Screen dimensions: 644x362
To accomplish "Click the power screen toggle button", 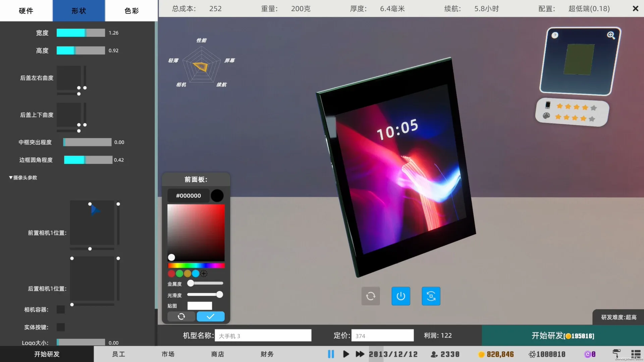I will pyautogui.click(x=401, y=296).
